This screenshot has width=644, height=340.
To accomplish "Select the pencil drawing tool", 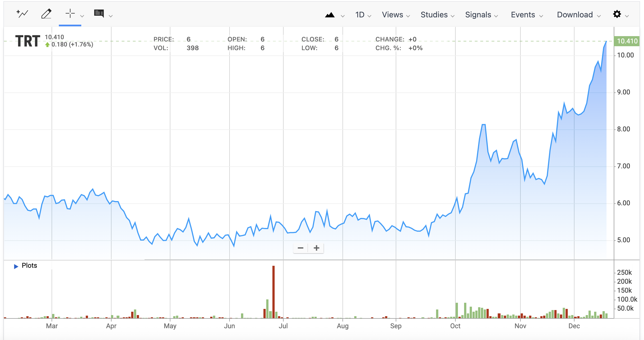I will tap(46, 14).
